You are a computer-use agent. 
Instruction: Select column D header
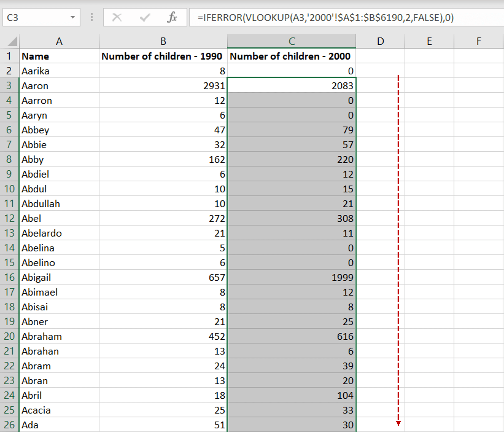[x=380, y=41]
